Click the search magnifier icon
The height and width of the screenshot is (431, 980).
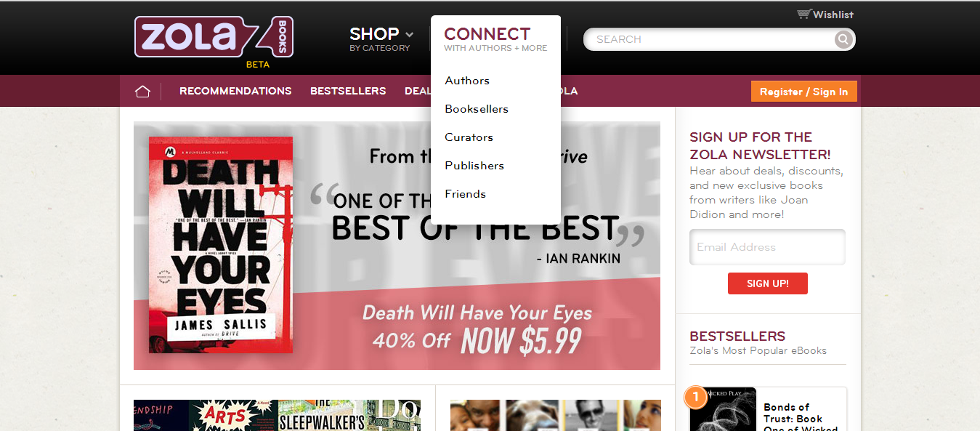843,39
